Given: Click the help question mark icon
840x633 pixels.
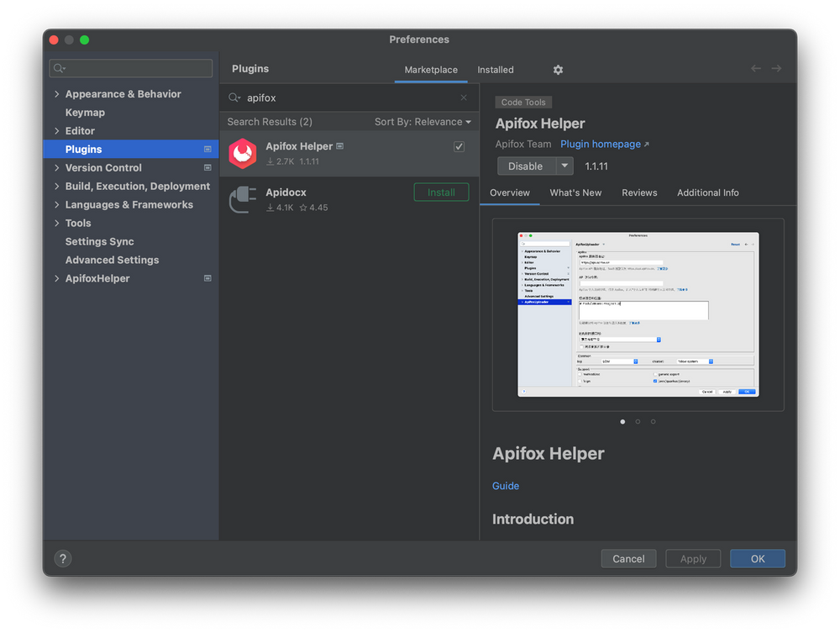Looking at the screenshot, I should pyautogui.click(x=62, y=558).
